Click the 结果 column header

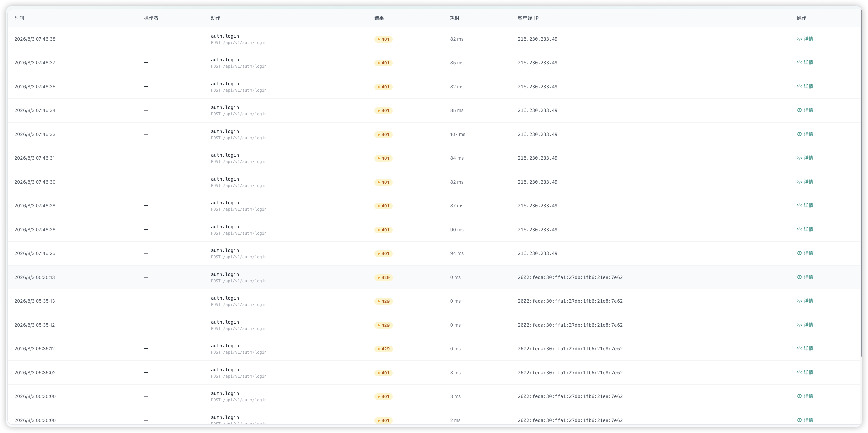coord(379,18)
